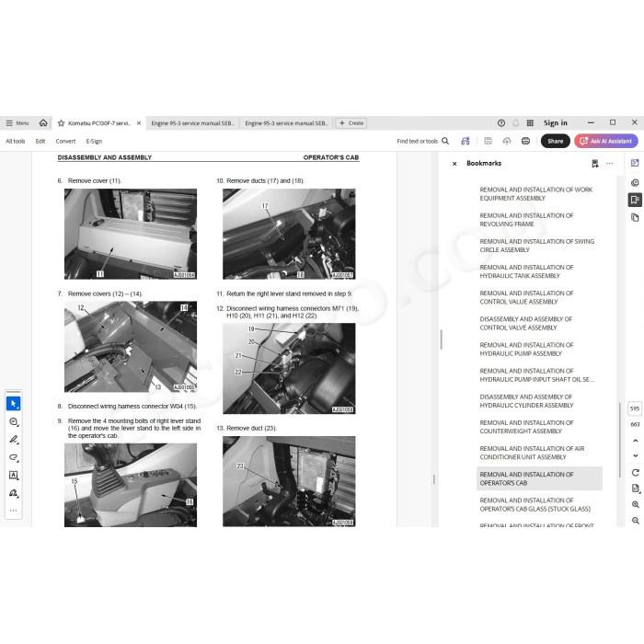The height and width of the screenshot is (644, 644).
Task: Open more tools ellipsis in quick toolbar
Action: pyautogui.click(x=13, y=511)
